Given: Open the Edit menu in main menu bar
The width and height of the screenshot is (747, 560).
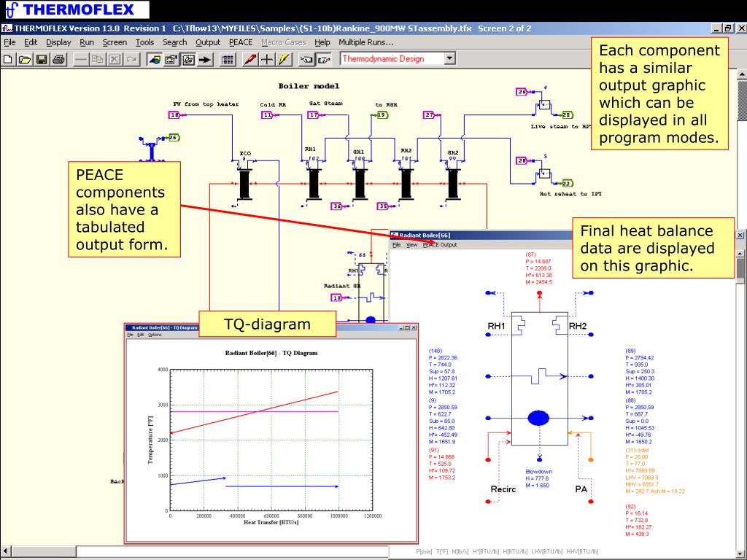Looking at the screenshot, I should coord(31,42).
